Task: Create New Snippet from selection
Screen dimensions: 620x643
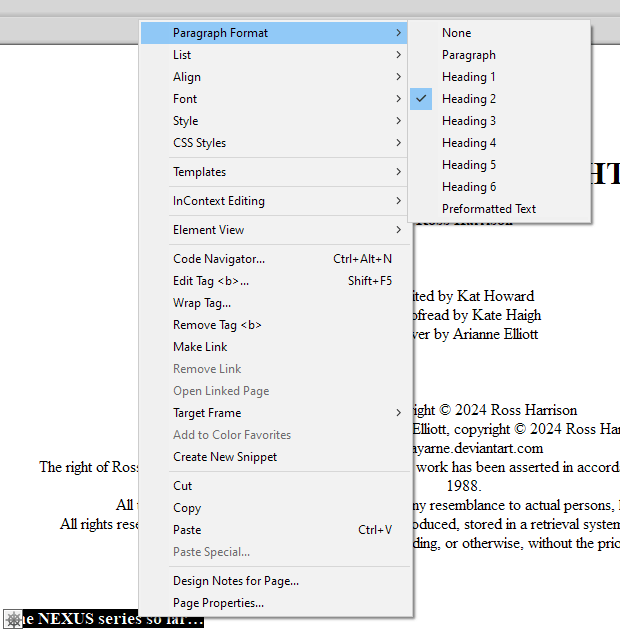Action: [x=225, y=457]
